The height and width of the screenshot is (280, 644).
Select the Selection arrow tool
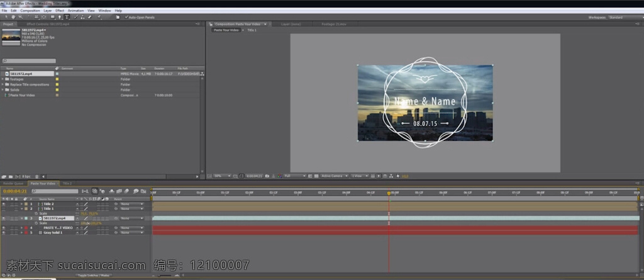(x=6, y=17)
